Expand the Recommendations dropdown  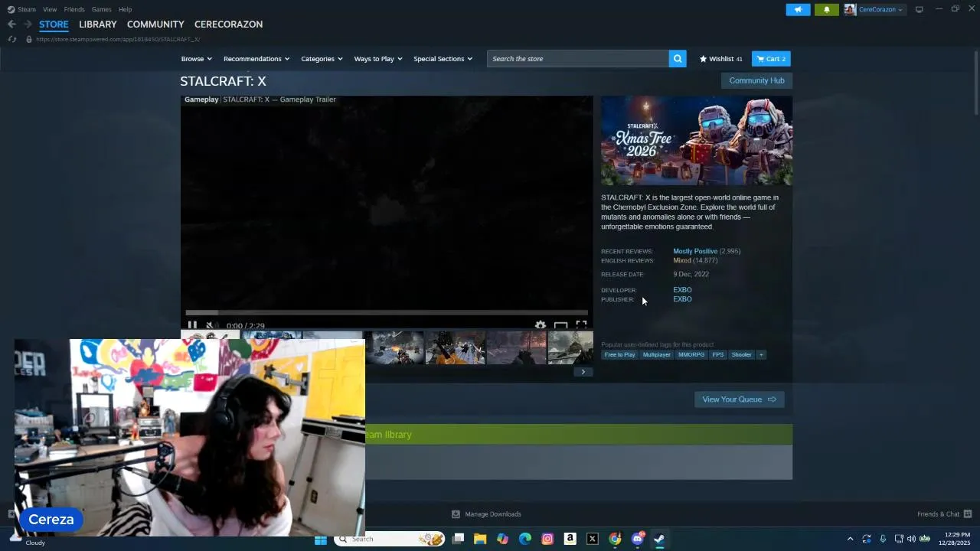click(x=256, y=59)
